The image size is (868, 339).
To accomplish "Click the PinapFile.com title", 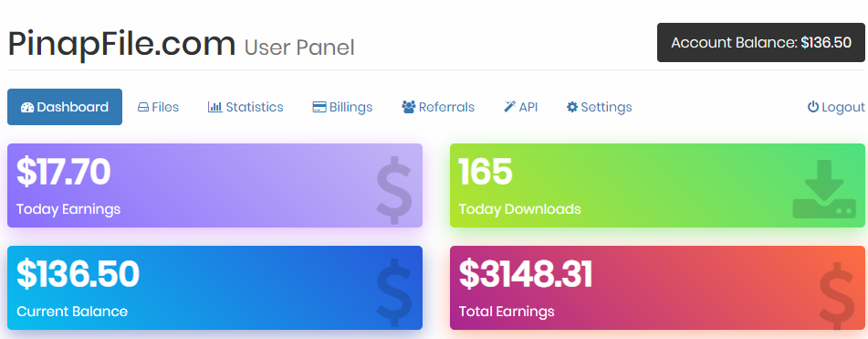I will tap(121, 44).
